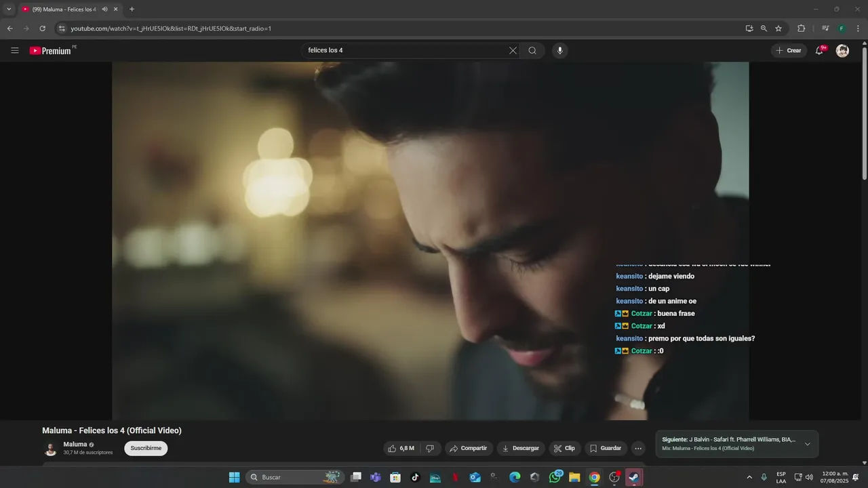
Task: Install app icon in address bar
Action: point(749,28)
